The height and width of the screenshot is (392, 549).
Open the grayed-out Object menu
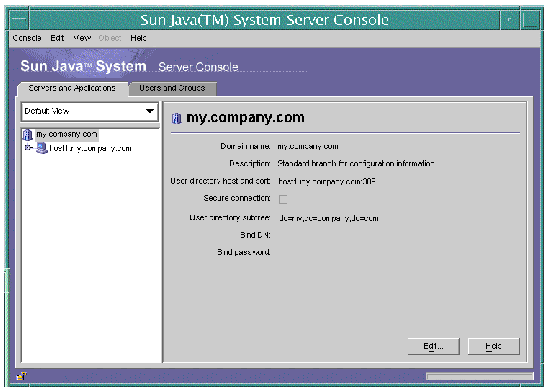click(x=110, y=38)
